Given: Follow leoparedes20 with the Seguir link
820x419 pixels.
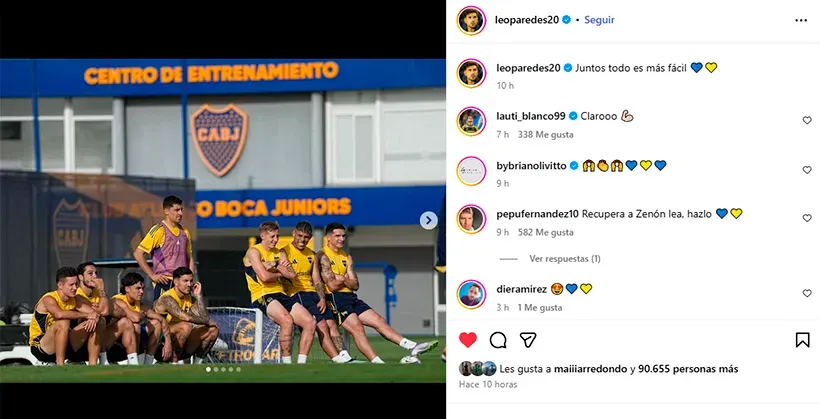Looking at the screenshot, I should click(599, 20).
